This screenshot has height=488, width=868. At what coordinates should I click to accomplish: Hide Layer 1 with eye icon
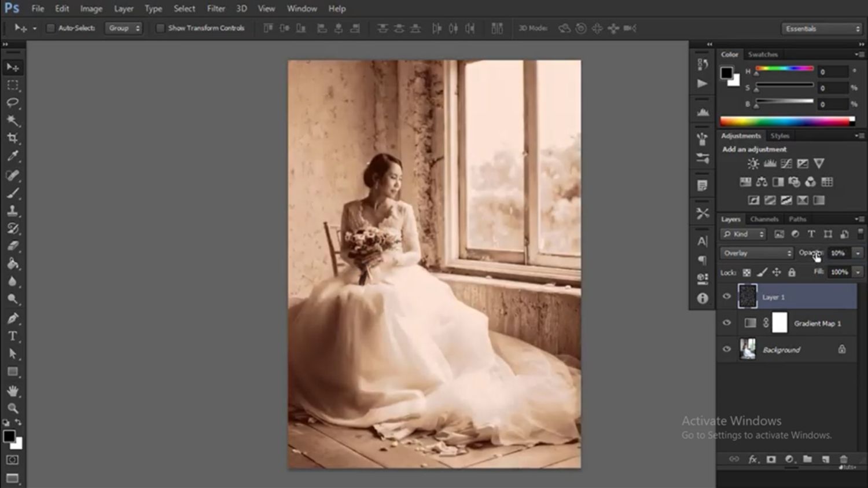pyautogui.click(x=727, y=296)
